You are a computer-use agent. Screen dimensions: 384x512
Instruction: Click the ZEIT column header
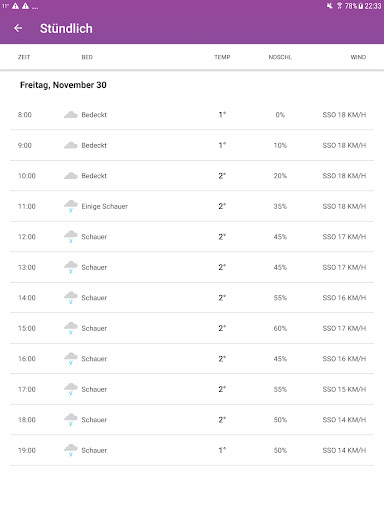(x=24, y=57)
